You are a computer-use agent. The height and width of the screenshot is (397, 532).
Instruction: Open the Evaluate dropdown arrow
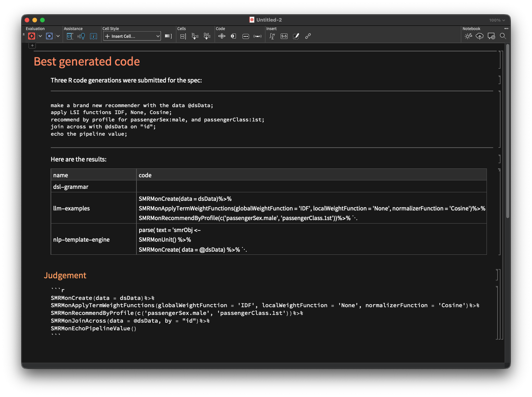40,36
